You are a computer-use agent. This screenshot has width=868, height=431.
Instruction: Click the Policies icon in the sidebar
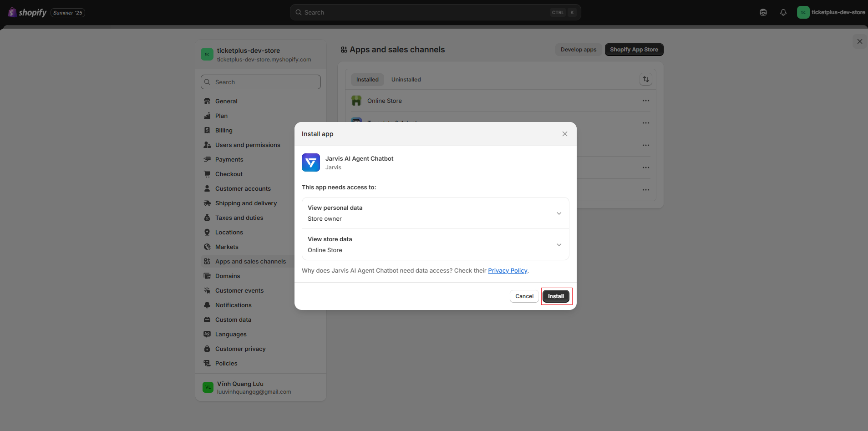[x=207, y=363]
